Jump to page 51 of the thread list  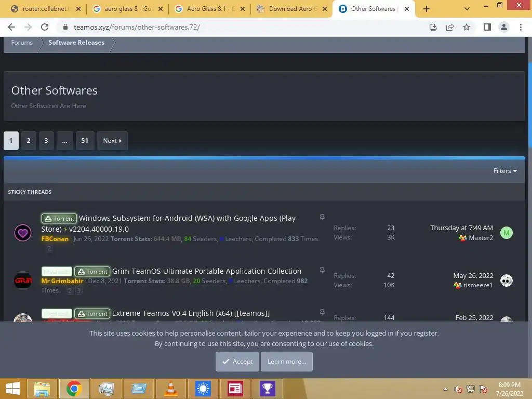[x=85, y=140]
